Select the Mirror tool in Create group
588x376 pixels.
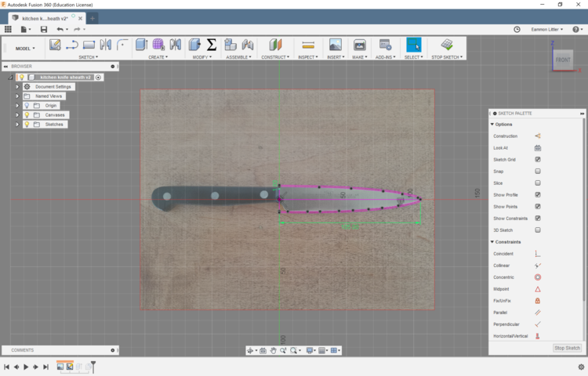[x=175, y=45]
